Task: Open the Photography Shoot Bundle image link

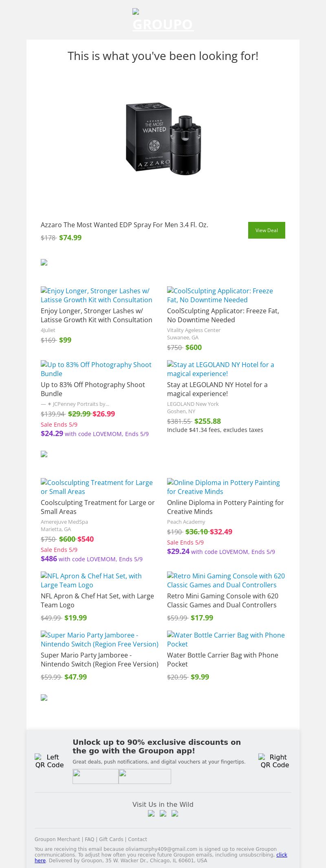Action: pyautogui.click(x=96, y=369)
